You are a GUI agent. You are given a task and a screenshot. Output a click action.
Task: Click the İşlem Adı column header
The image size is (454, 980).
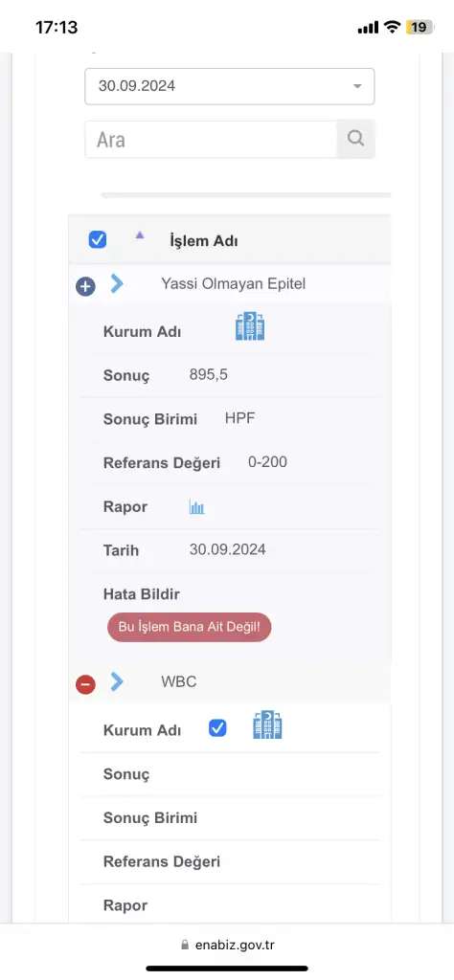click(x=203, y=240)
